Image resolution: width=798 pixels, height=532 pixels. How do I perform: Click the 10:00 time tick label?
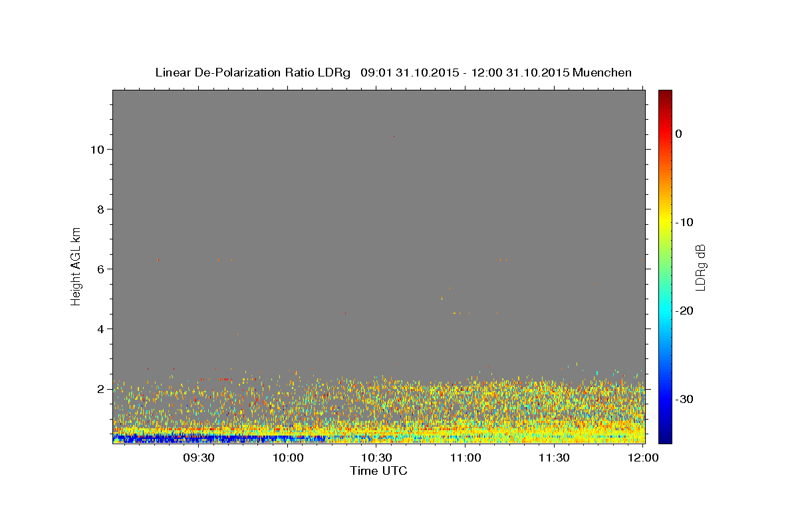[x=288, y=458]
